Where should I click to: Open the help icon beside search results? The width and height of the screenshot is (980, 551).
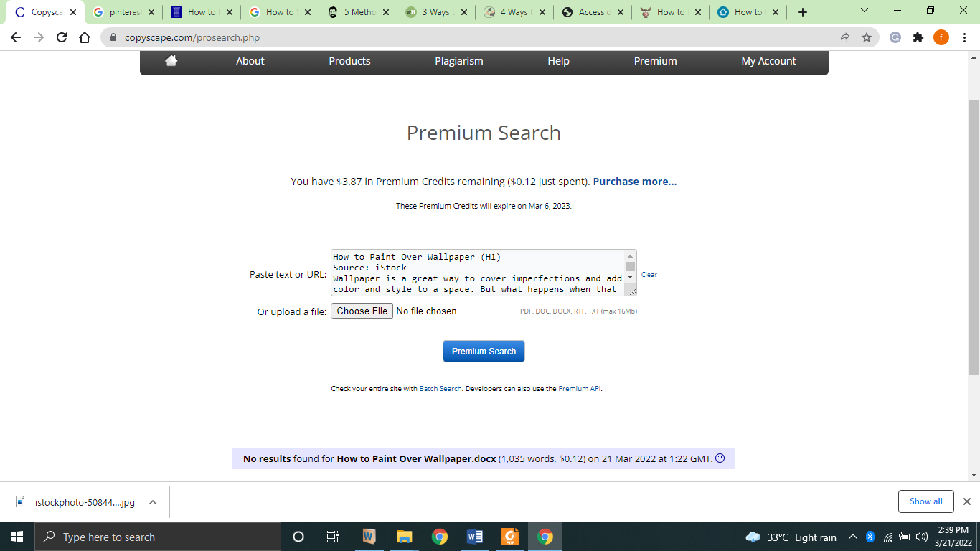click(x=720, y=459)
